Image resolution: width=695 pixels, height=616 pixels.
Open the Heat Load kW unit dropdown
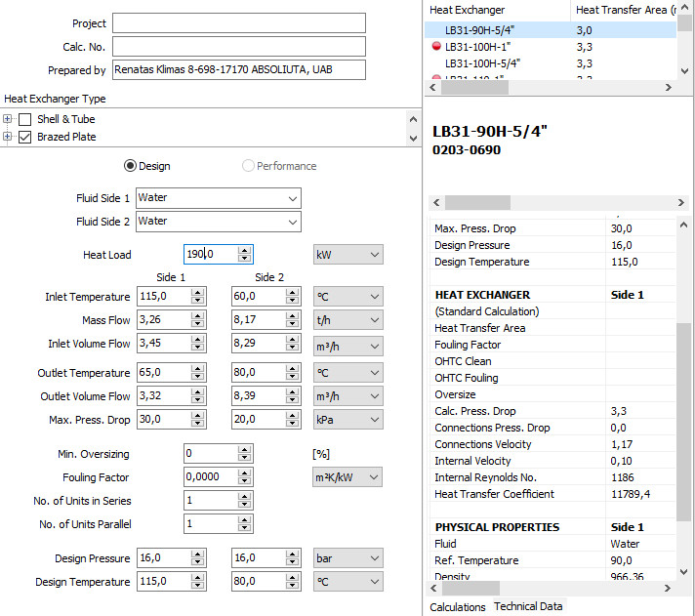347,255
